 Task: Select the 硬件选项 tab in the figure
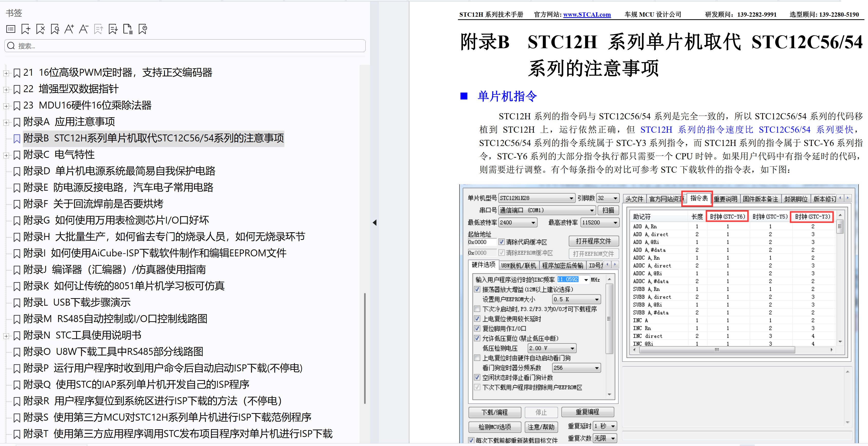[483, 265]
